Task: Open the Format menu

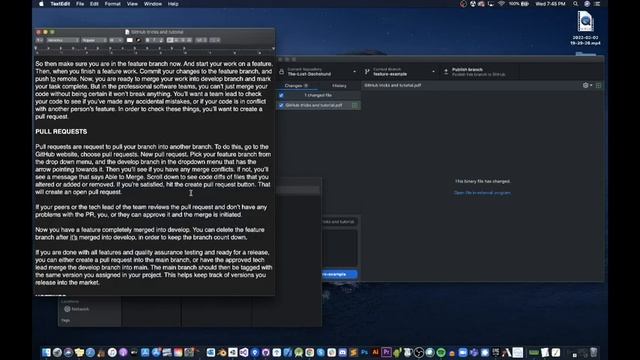Action: [x=113, y=4]
